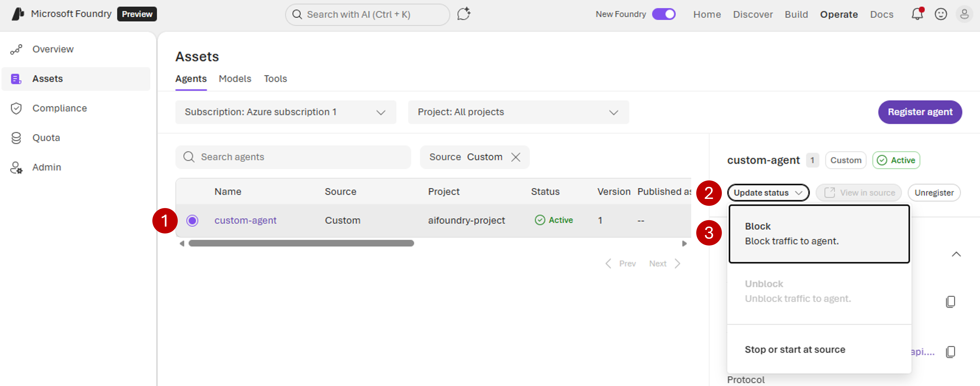980x386 pixels.
Task: Click the upper copy icon in details panel
Action: (950, 302)
